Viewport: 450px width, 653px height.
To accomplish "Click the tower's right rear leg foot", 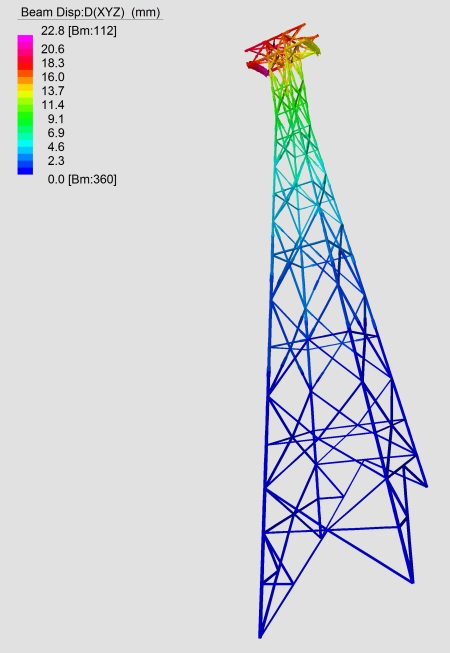I will click(413, 580).
